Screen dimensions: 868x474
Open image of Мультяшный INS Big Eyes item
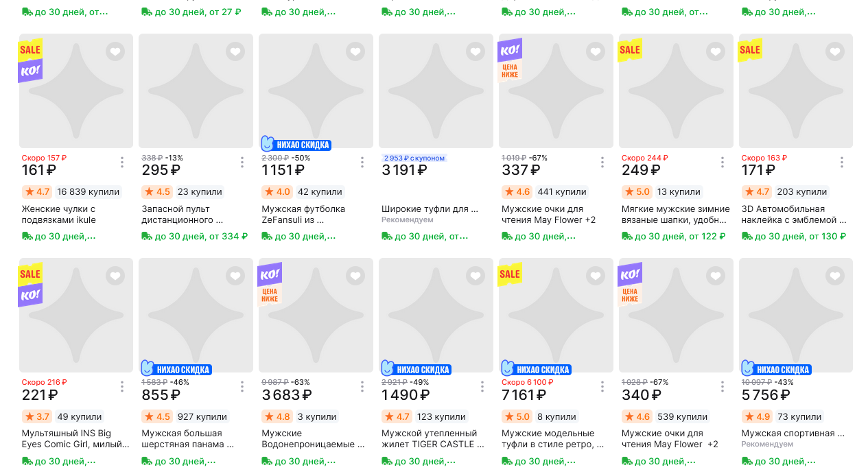75,316
